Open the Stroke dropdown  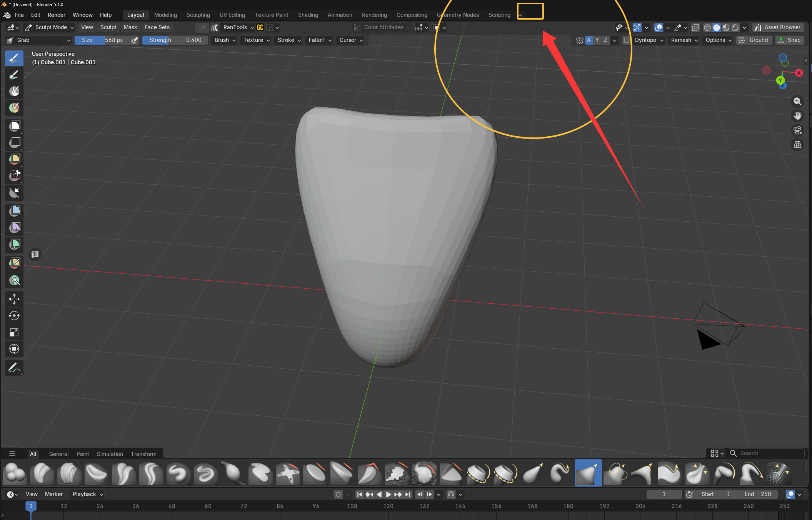click(x=289, y=40)
